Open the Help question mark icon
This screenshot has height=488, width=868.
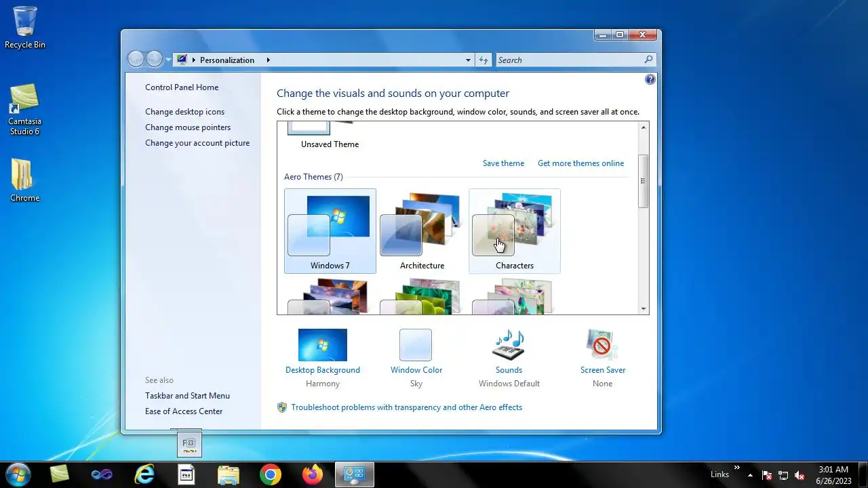[x=650, y=79]
